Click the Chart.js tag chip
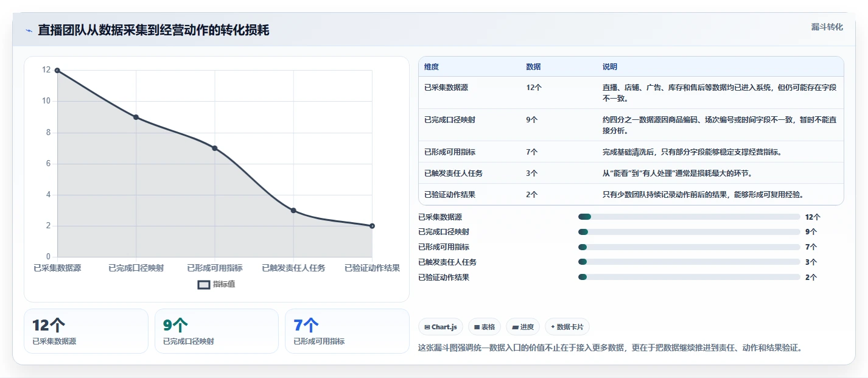The width and height of the screenshot is (868, 378). tap(441, 327)
